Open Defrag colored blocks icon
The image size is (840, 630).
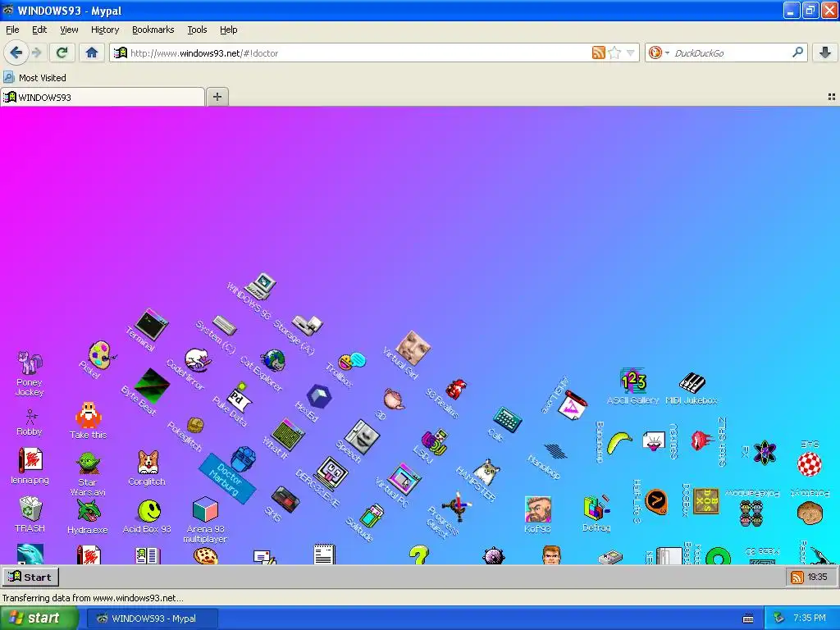[x=596, y=514]
